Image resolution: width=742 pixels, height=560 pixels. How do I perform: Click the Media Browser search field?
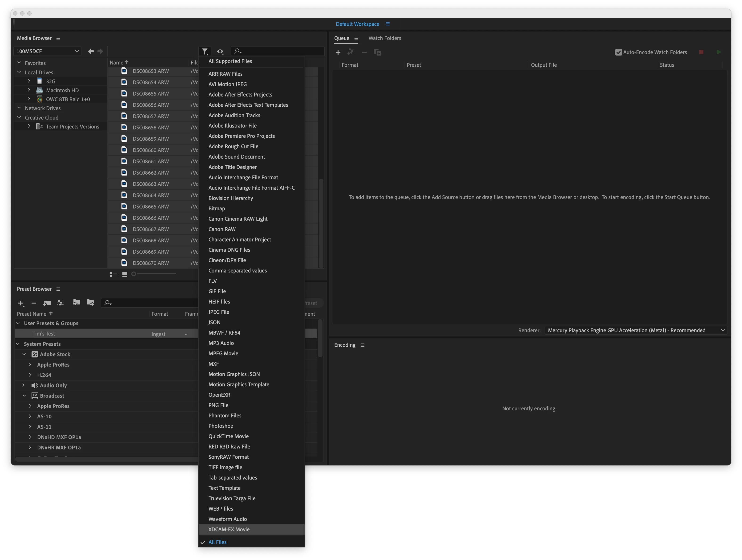click(278, 51)
